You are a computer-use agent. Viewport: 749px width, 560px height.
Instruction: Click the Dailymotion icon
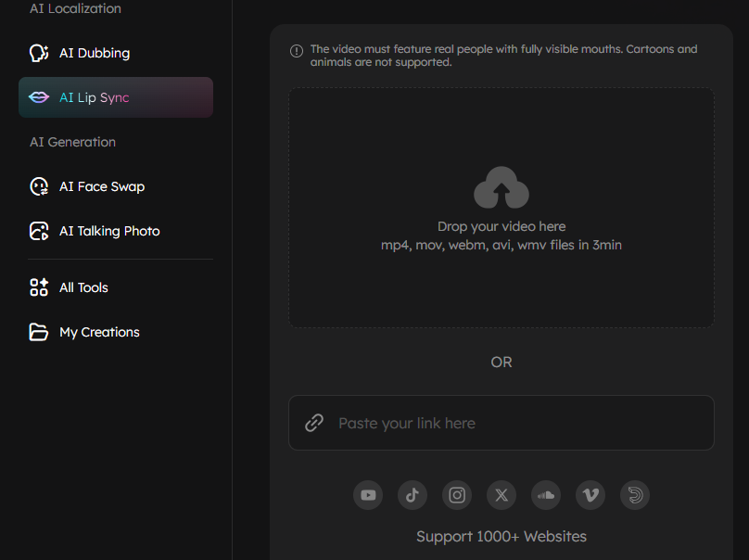635,495
